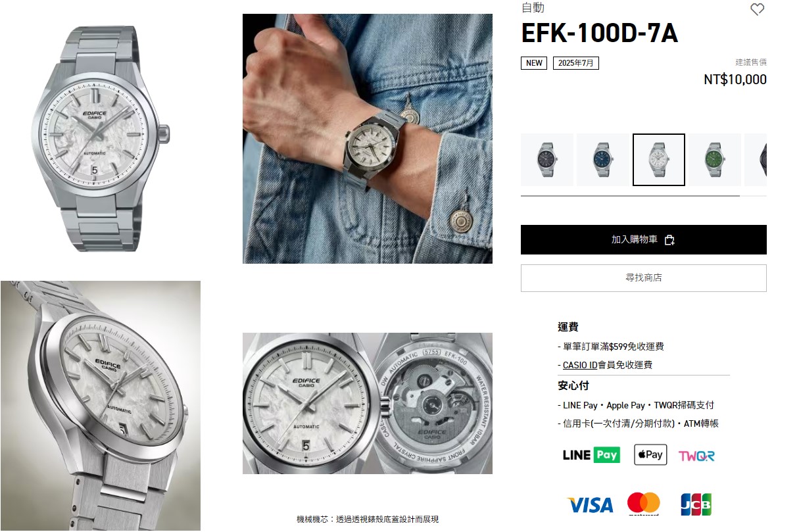Click the variant carousel scrollbar
Image resolution: width=799 pixels, height=532 pixels.
click(x=630, y=196)
